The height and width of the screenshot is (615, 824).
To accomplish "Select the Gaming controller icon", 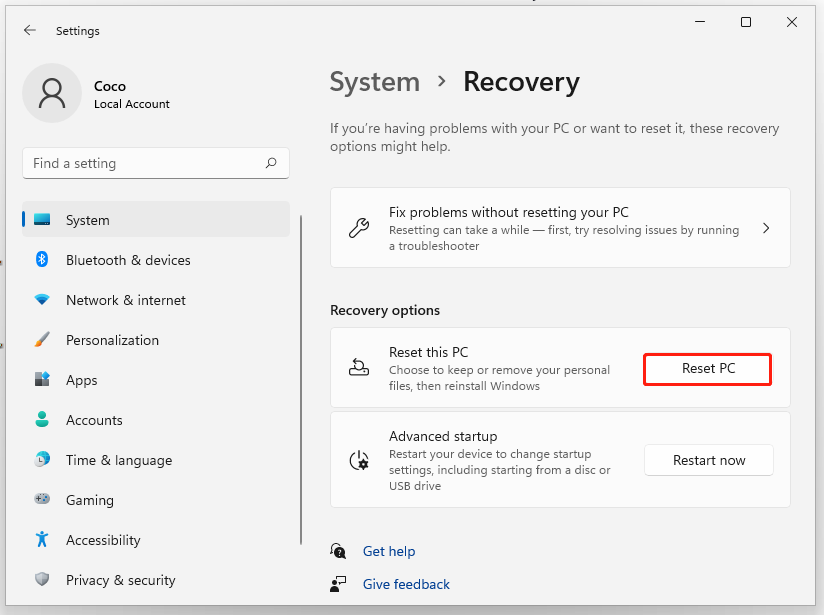I will click(x=41, y=500).
